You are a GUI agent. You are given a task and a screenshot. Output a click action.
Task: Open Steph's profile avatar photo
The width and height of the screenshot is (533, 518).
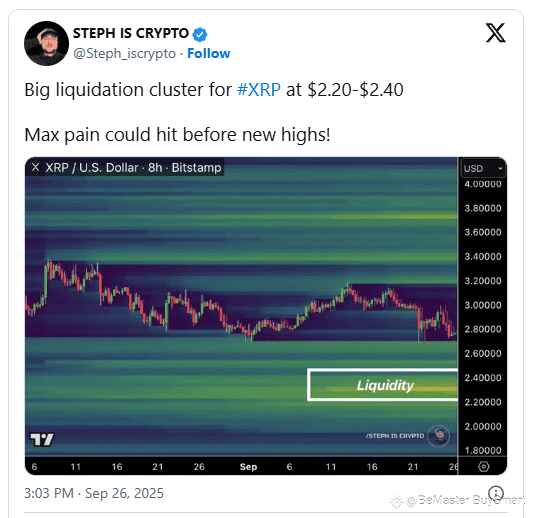click(46, 43)
